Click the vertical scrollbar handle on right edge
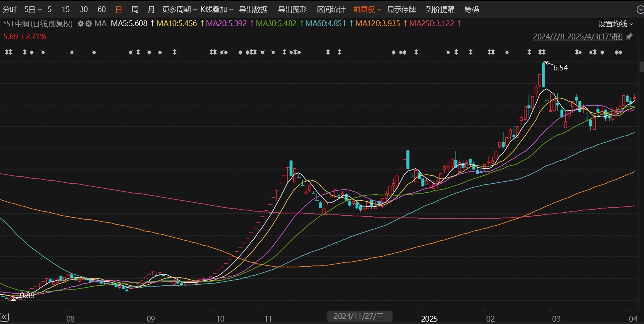This screenshot has height=324, width=644. pyautogui.click(x=642, y=66)
